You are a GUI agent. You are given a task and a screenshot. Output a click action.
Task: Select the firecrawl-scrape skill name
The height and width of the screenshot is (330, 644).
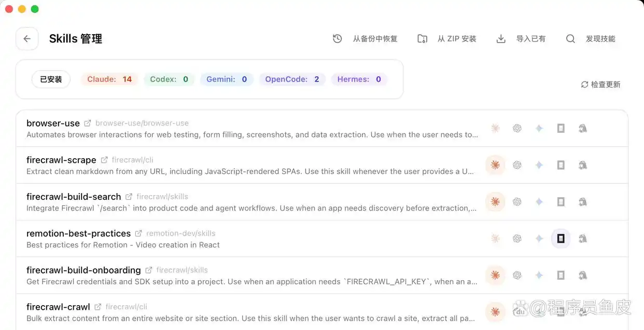click(x=61, y=160)
